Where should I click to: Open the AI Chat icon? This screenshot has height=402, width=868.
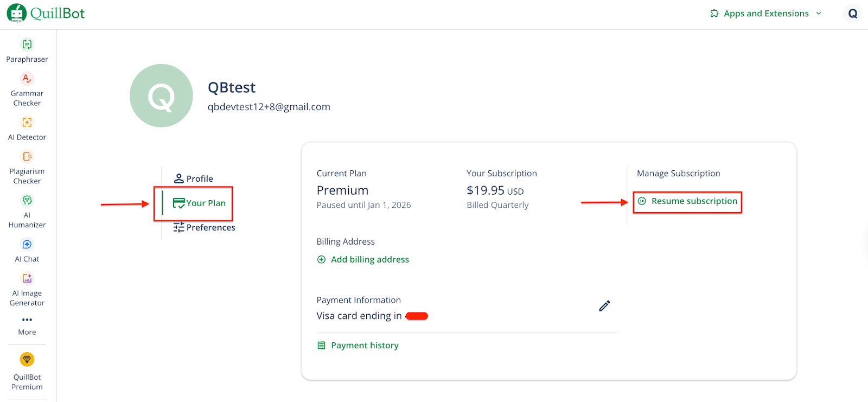pyautogui.click(x=27, y=245)
